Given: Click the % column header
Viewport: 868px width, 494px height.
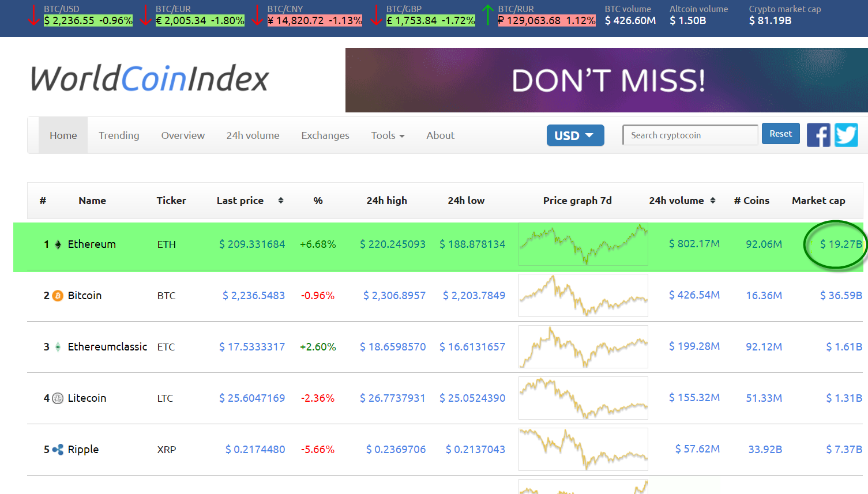Looking at the screenshot, I should [318, 201].
